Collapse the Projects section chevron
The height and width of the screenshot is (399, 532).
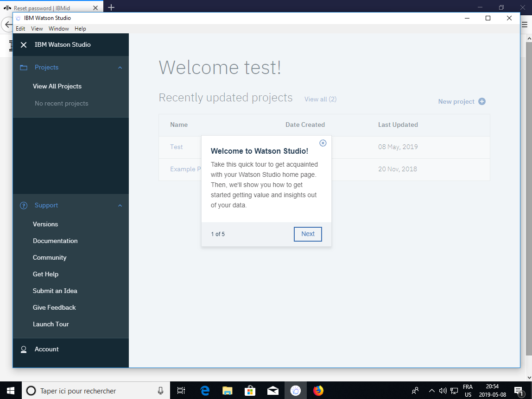tap(120, 68)
